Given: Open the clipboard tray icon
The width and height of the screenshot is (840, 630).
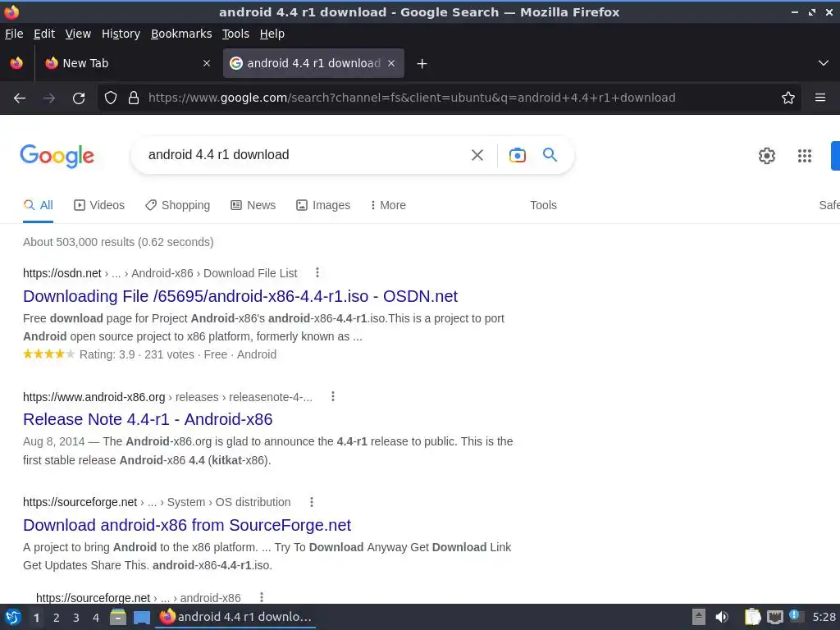Looking at the screenshot, I should [x=752, y=617].
